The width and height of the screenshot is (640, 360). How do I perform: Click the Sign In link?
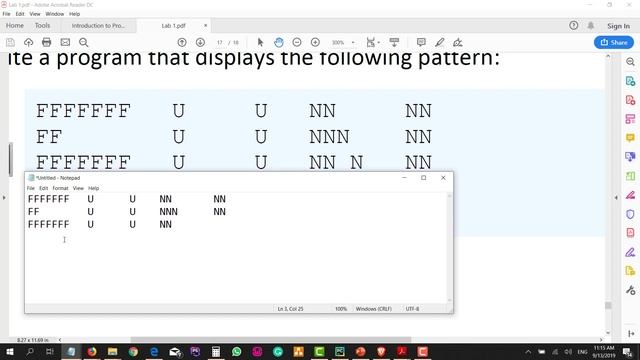point(618,26)
